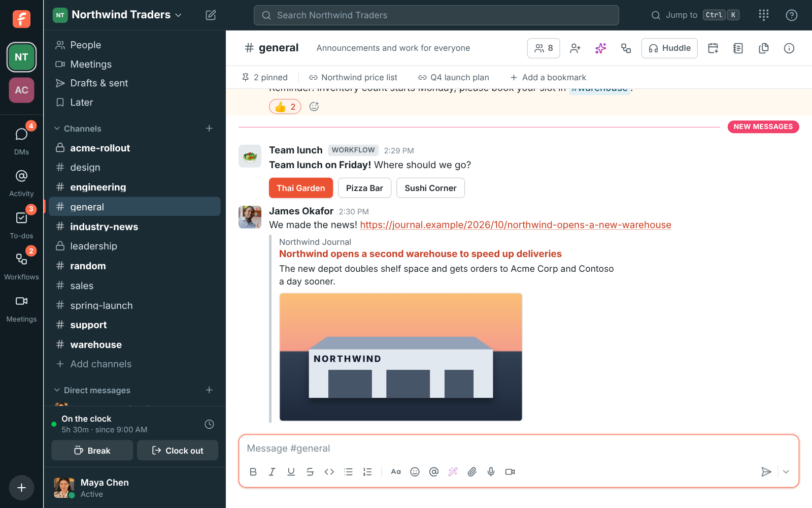The width and height of the screenshot is (812, 508).
Task: Click the Northwind warehouse preview image
Action: pyautogui.click(x=401, y=357)
